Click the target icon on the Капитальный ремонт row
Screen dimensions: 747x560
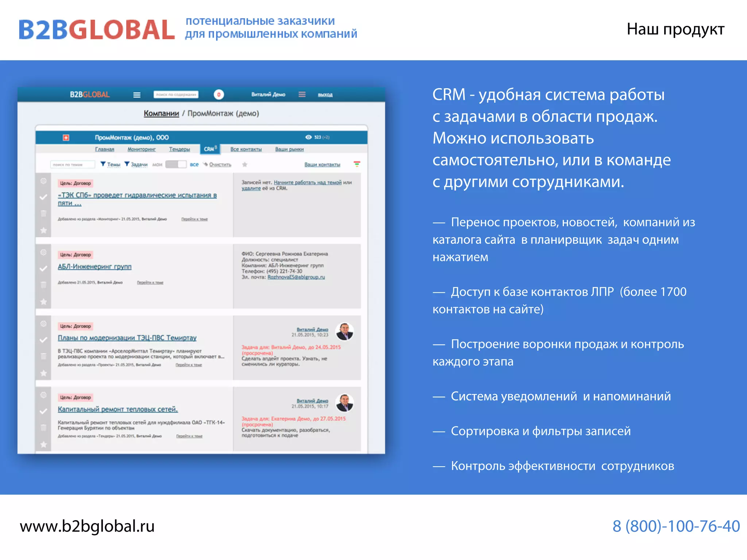tap(43, 395)
